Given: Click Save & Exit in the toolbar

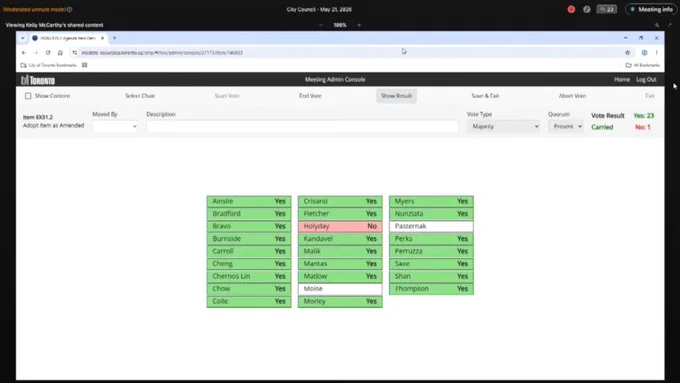Looking at the screenshot, I should [485, 96].
